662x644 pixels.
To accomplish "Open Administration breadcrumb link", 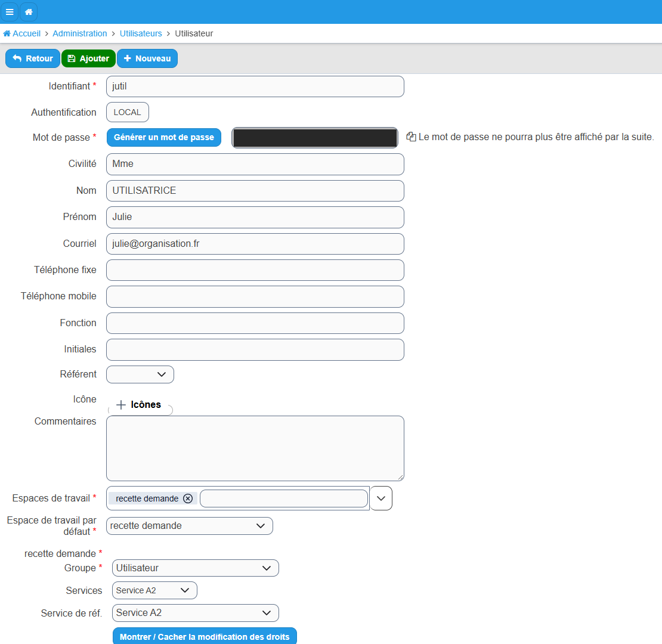I will tap(80, 34).
